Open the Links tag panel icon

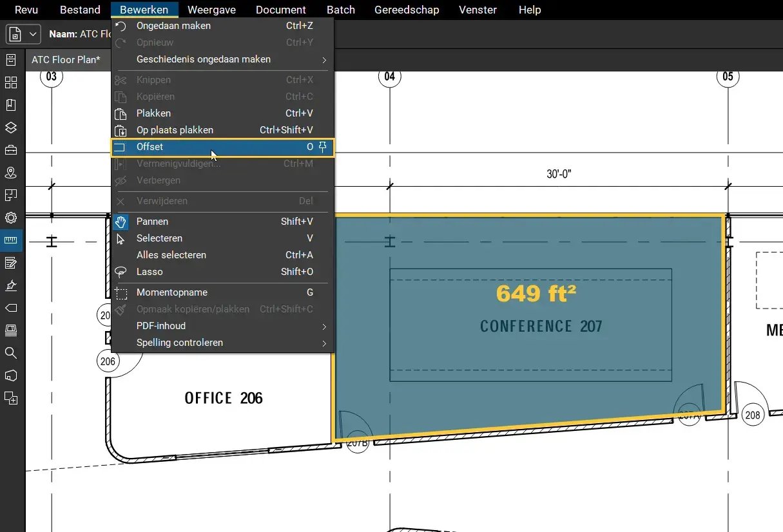[x=11, y=308]
